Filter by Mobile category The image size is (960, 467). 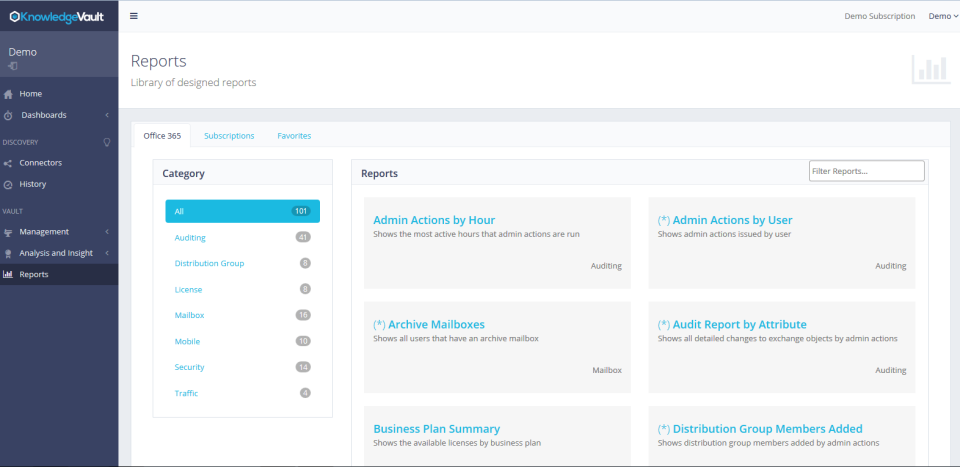(242, 342)
